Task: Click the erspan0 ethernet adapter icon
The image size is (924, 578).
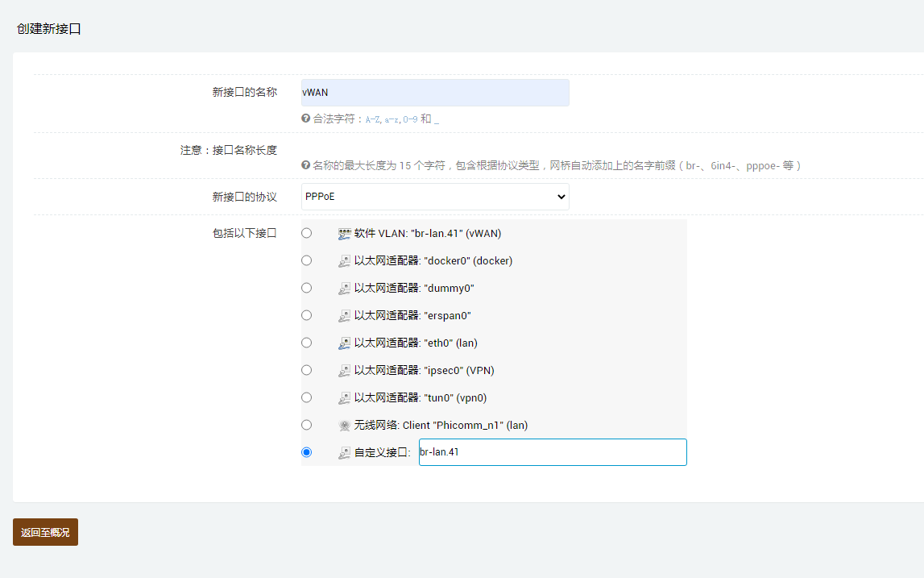Action: point(344,316)
